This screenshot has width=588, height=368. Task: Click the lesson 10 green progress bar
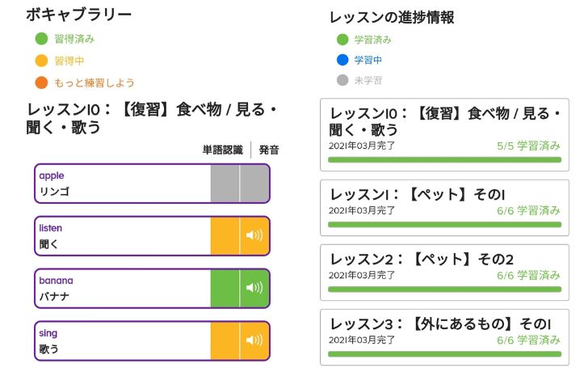444,160
